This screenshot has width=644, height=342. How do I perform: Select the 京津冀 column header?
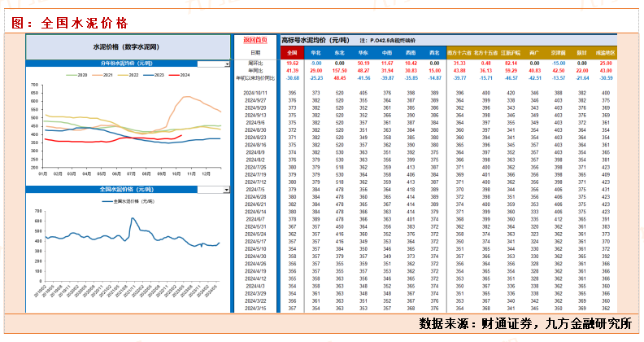tap(558, 53)
